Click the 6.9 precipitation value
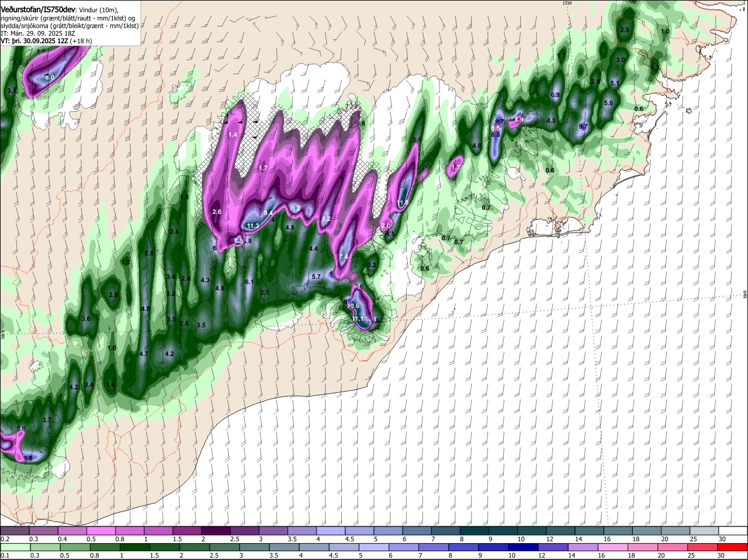Screen dimensions: 748x560 tap(556, 95)
